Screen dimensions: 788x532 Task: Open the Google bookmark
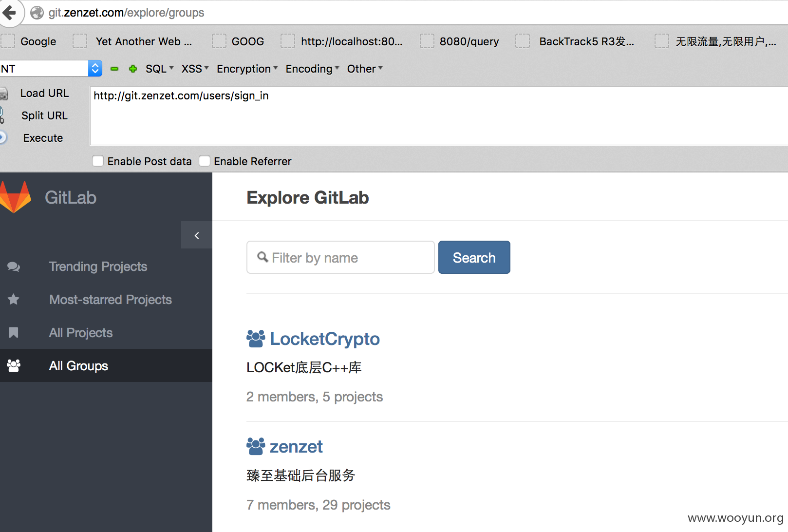(38, 41)
